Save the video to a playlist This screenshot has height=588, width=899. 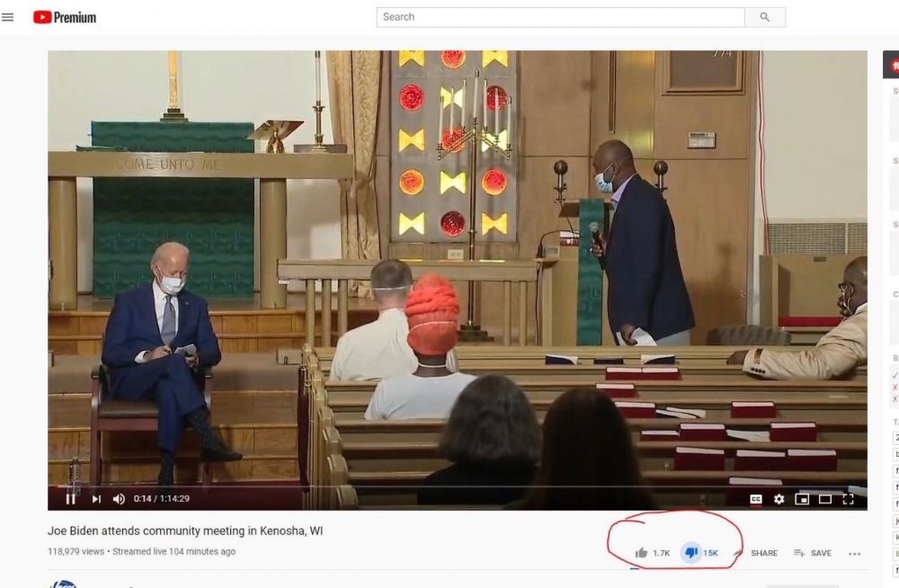[x=813, y=553]
